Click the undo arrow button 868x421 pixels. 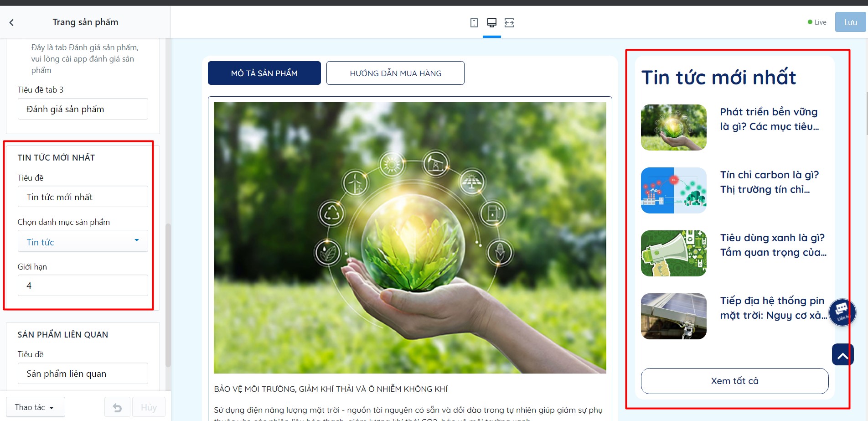(x=117, y=407)
